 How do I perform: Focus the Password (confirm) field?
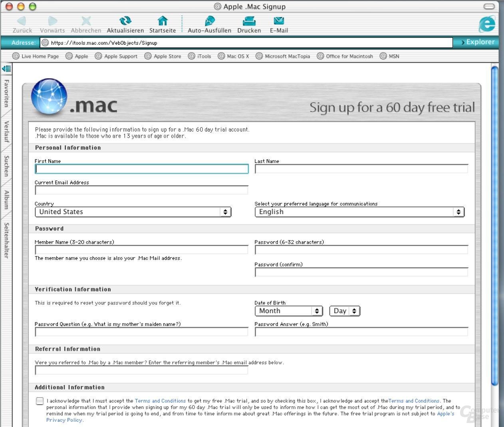pos(361,272)
